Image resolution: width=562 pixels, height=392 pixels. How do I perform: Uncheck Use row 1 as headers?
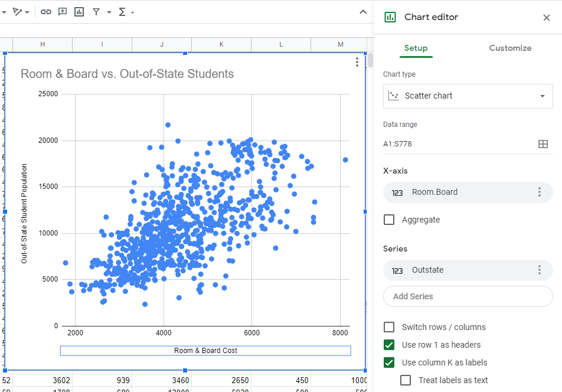click(389, 345)
